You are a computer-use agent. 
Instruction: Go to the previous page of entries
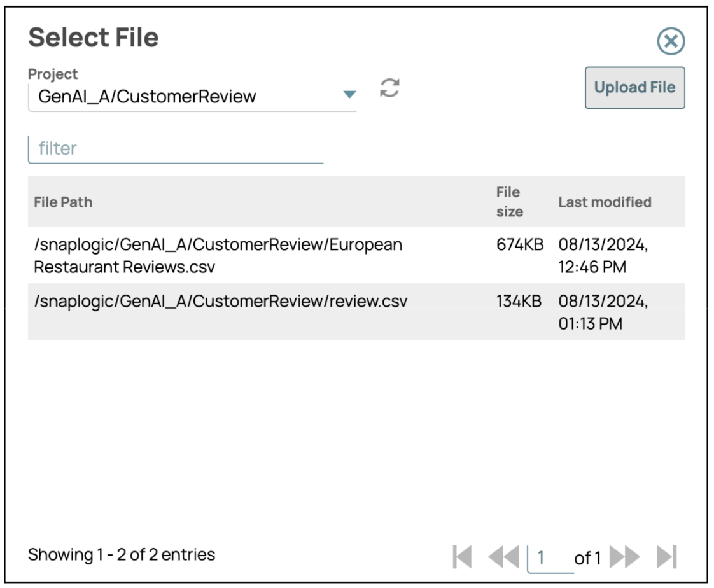pyautogui.click(x=502, y=557)
